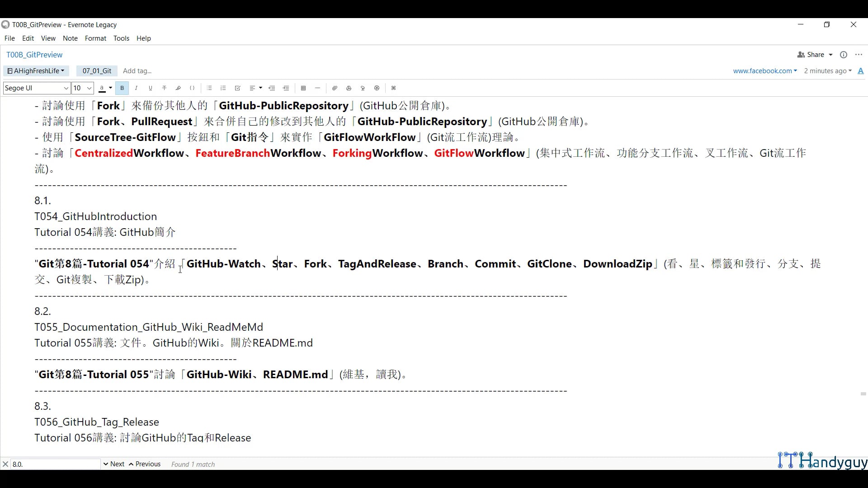
Task: Open the Tools menu
Action: (x=121, y=38)
